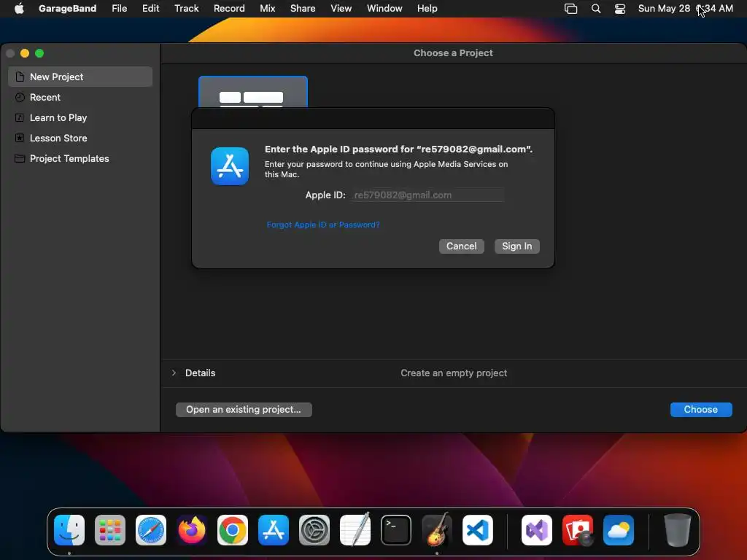747x560 pixels.
Task: Click the date and time in menu bar
Action: (x=685, y=9)
